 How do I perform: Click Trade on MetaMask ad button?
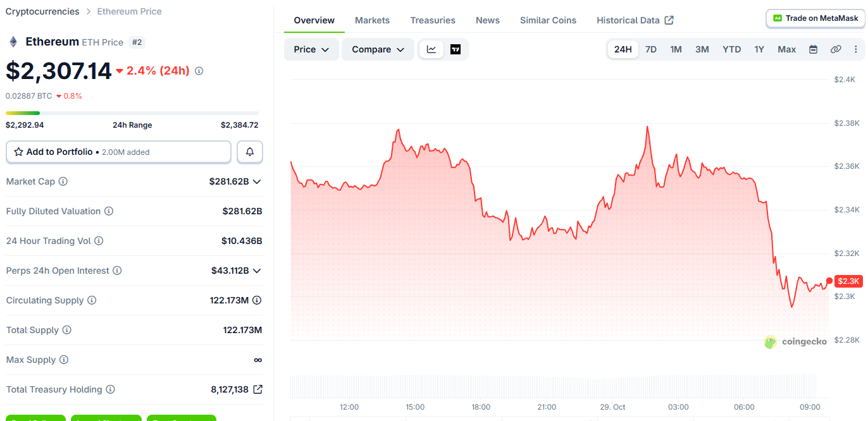point(815,18)
